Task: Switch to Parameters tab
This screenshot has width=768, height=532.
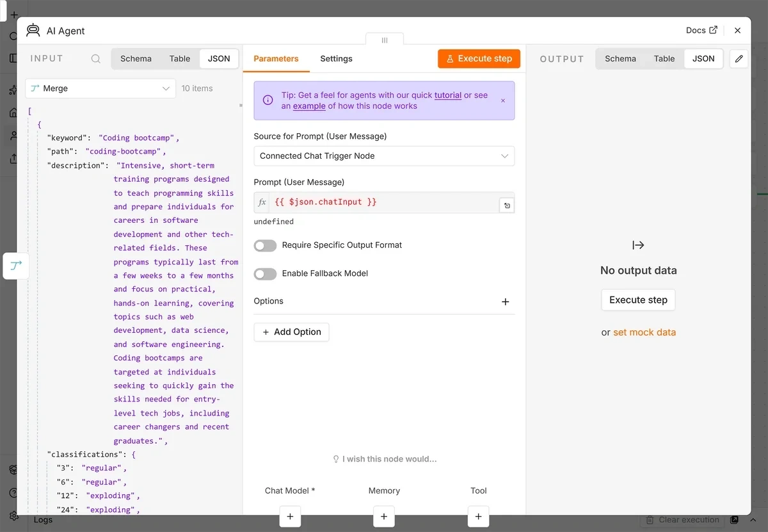Action: (x=276, y=59)
